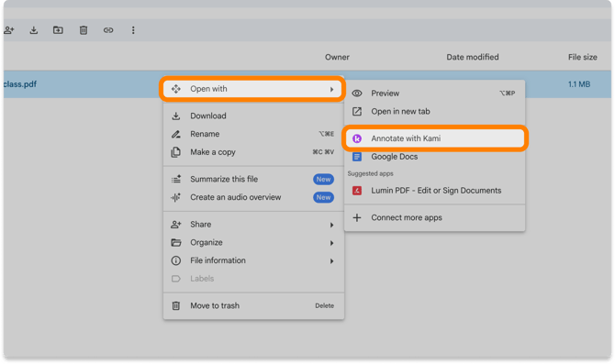615x364 pixels.
Task: Select Annotate with Kami
Action: tap(434, 138)
